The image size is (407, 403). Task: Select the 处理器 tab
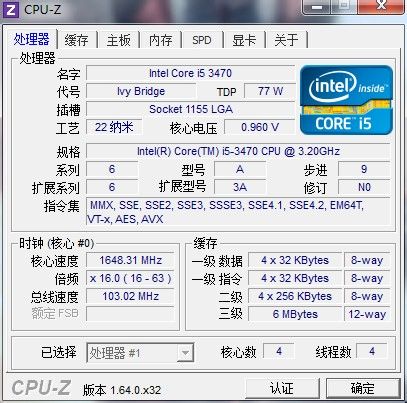point(32,39)
